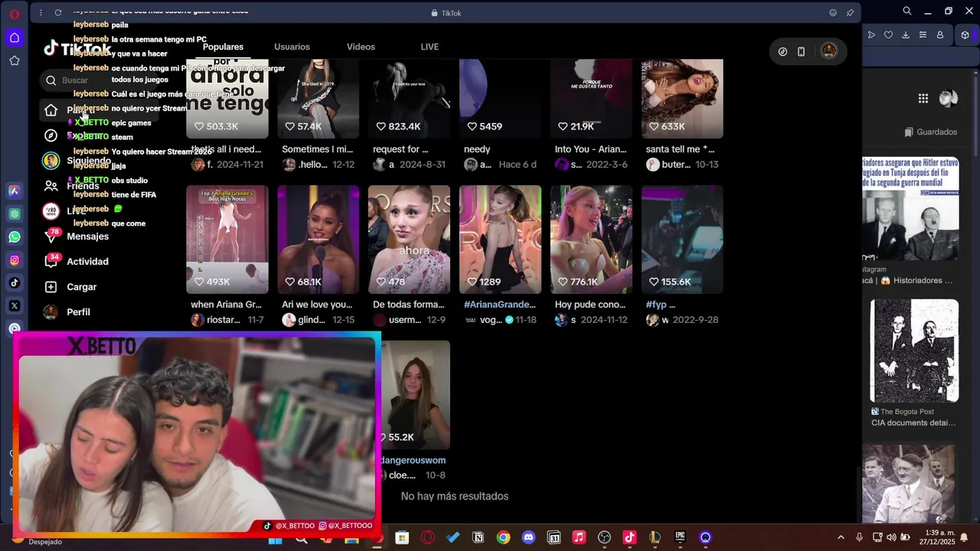Click the emoji reaction icon in address bar
Viewport: 980px width, 551px height.
[833, 12]
